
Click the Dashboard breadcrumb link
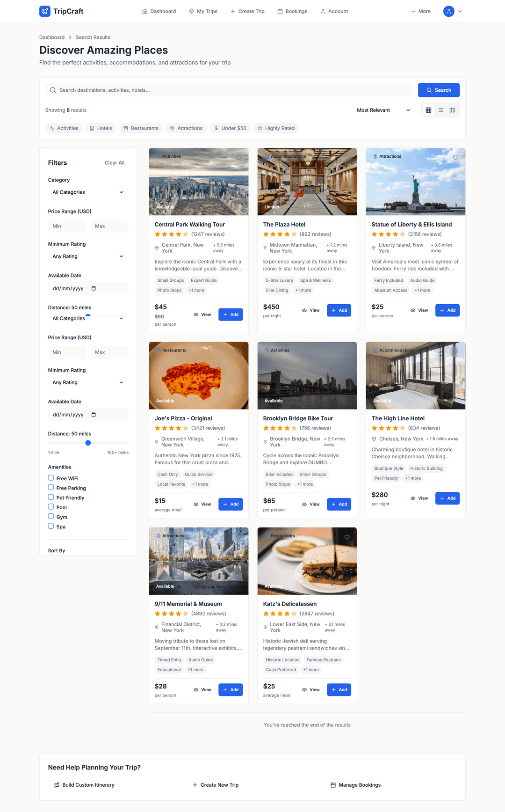tap(52, 37)
